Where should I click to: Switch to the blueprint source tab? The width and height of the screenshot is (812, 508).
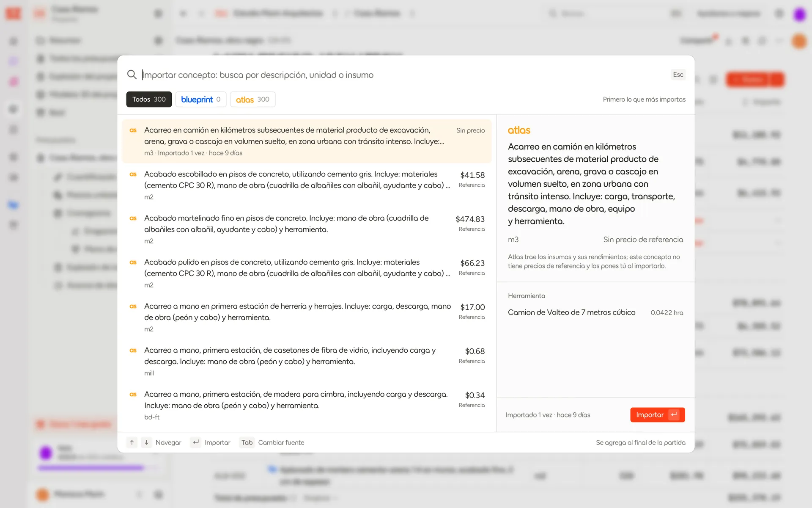click(201, 99)
